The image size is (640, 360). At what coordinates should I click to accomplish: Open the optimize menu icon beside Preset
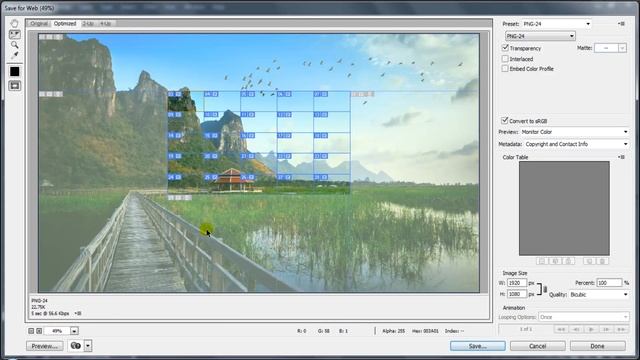point(621,24)
